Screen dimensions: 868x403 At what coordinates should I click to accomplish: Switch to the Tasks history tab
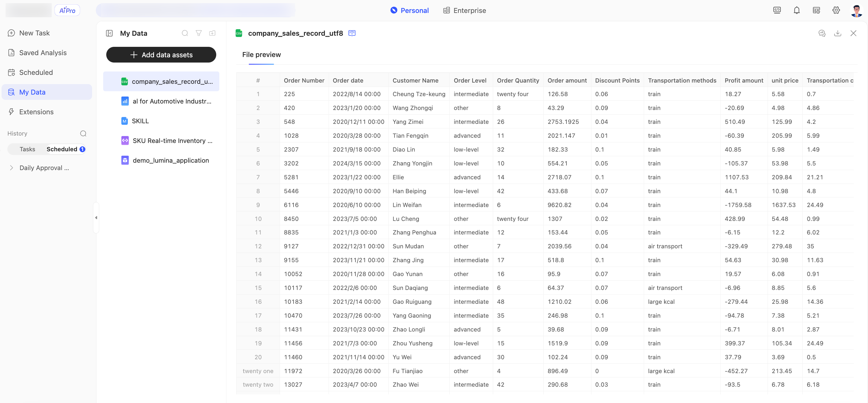coord(27,149)
